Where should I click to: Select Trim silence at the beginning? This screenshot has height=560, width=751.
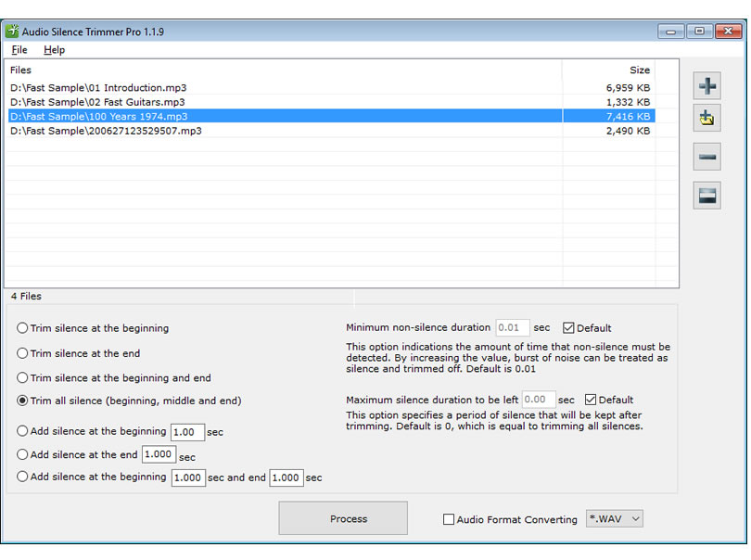[x=22, y=328]
